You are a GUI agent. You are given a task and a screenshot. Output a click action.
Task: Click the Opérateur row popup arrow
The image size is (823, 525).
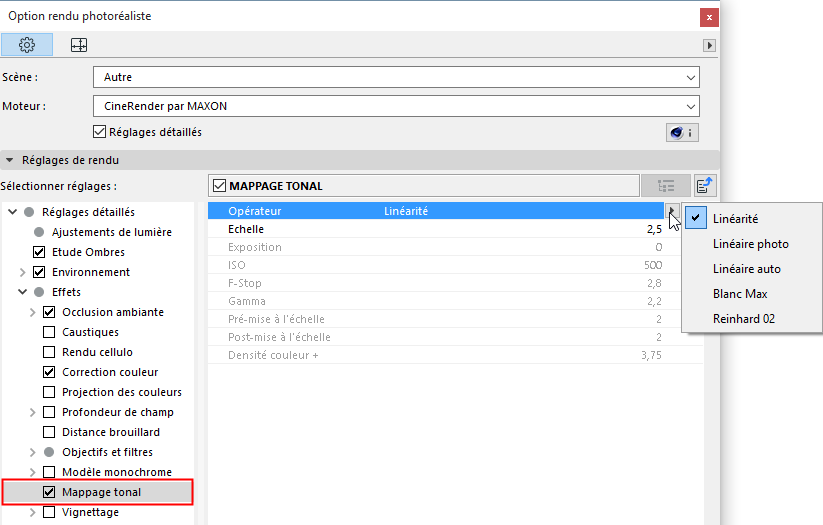tap(672, 211)
